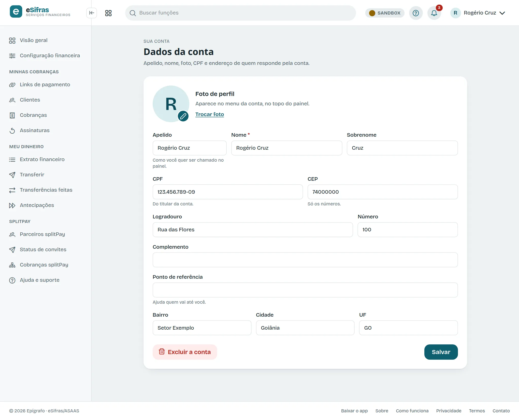The height and width of the screenshot is (420, 519).
Task: Collapse the sidebar with the arrow icon
Action: pos(92,13)
